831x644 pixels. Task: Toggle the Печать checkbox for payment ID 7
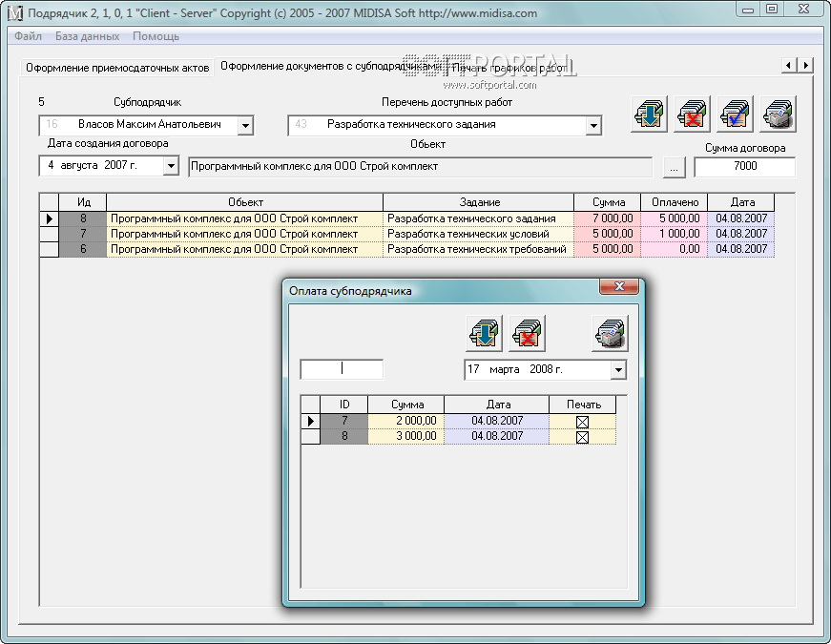click(582, 422)
